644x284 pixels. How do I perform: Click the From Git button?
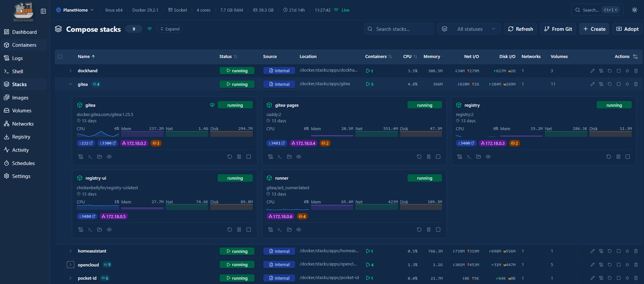558,29
